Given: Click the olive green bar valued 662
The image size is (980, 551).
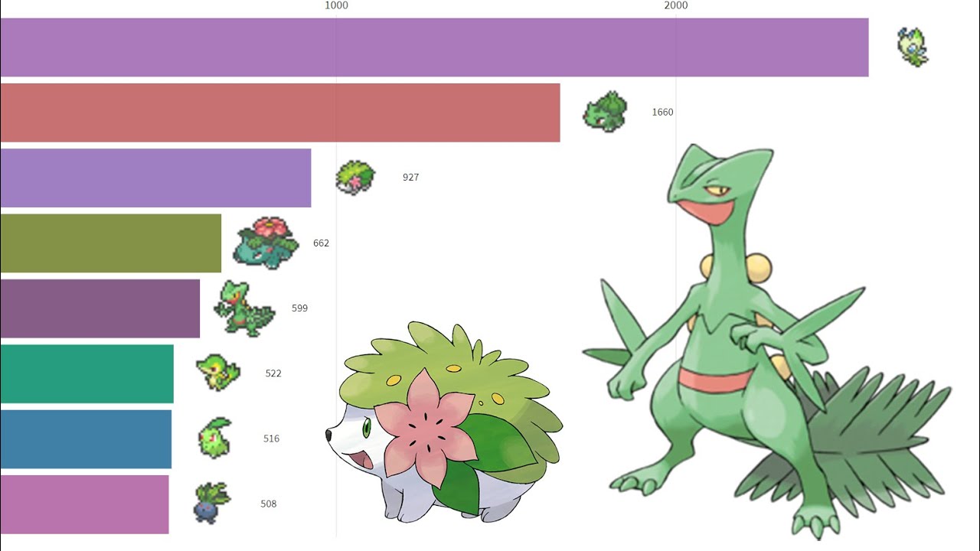Looking at the screenshot, I should (x=110, y=243).
